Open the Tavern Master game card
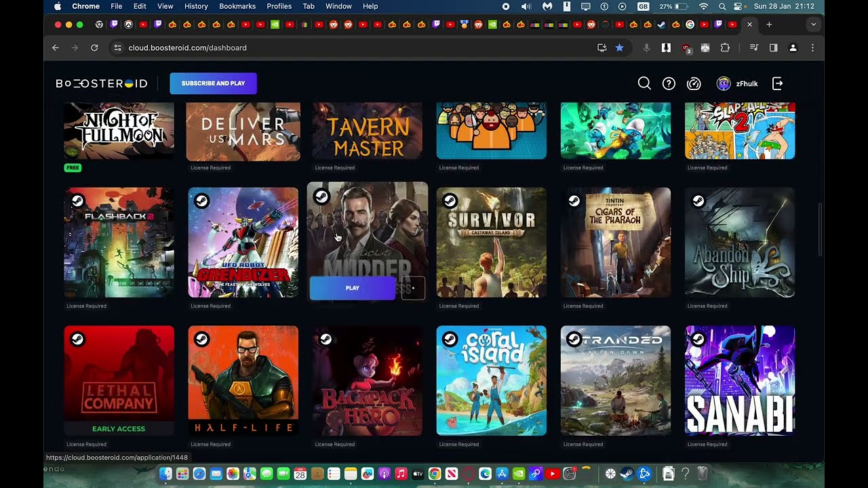Viewport: 868px width, 488px height. pos(367,131)
